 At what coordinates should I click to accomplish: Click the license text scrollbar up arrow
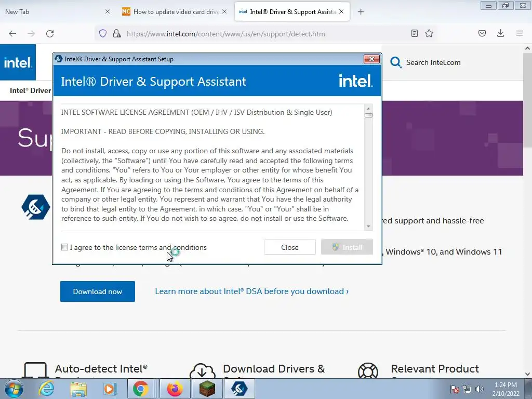pyautogui.click(x=368, y=109)
